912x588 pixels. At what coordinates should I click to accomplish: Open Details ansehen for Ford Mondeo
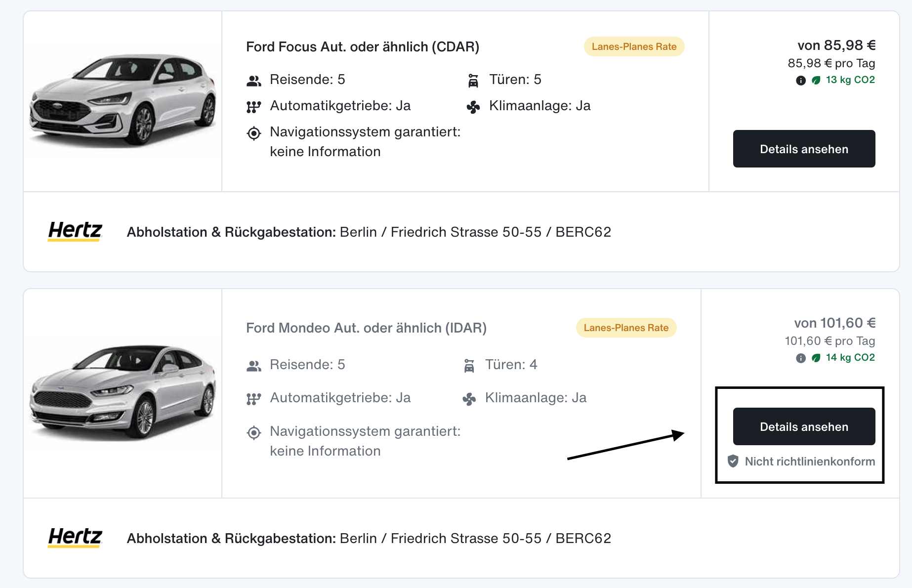[x=804, y=426]
